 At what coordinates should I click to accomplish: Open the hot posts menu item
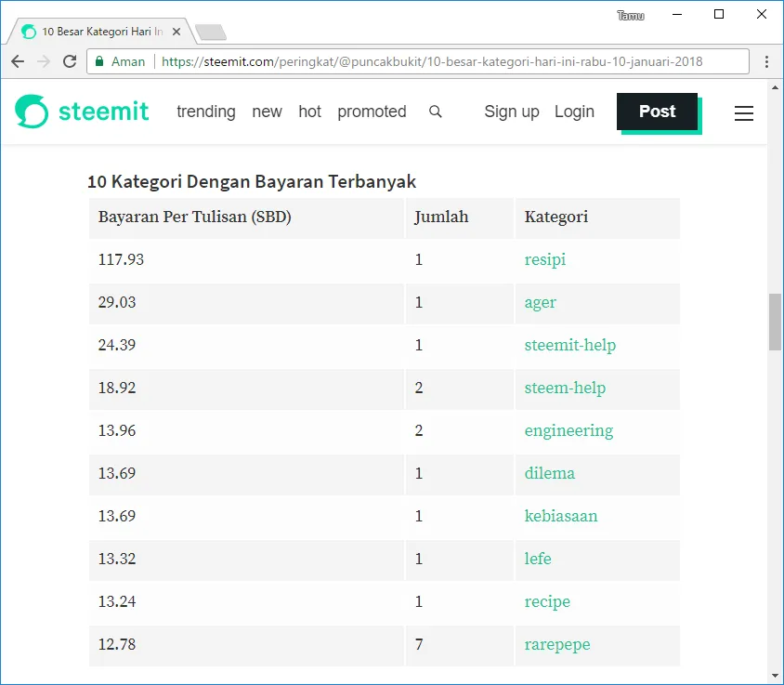310,112
